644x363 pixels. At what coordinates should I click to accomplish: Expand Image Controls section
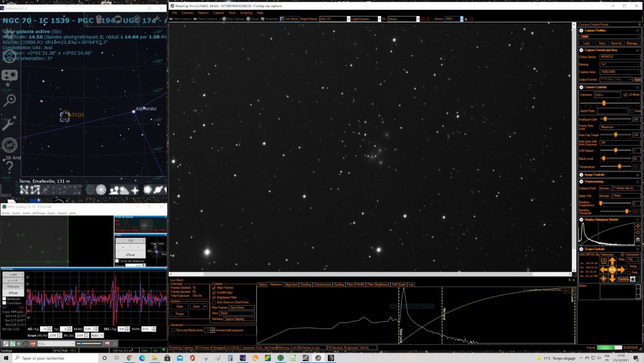point(581,175)
